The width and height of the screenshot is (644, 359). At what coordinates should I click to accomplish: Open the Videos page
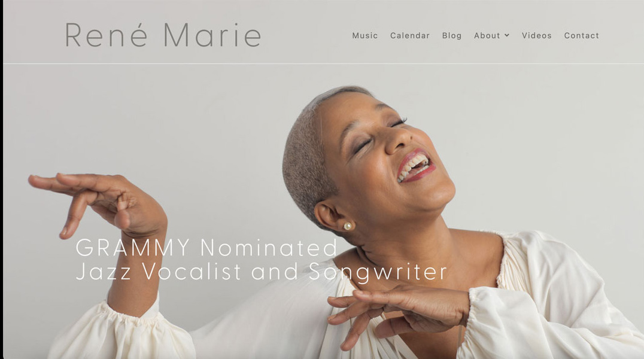536,36
